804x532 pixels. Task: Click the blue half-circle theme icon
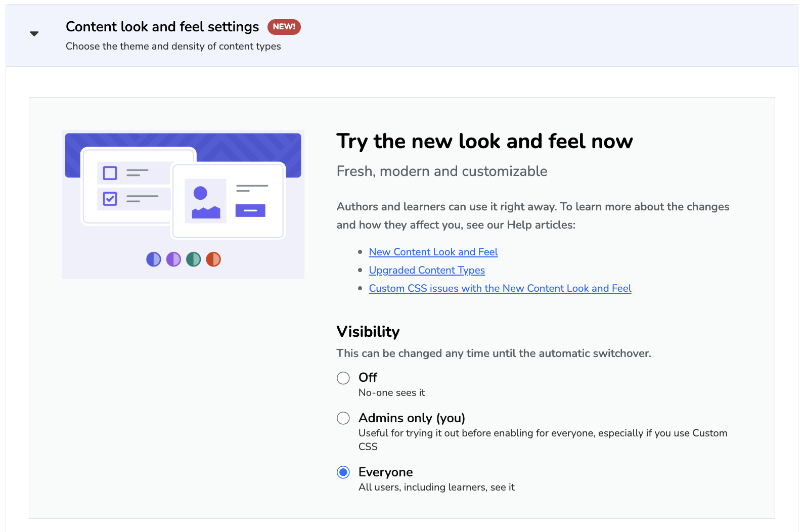coord(154,259)
